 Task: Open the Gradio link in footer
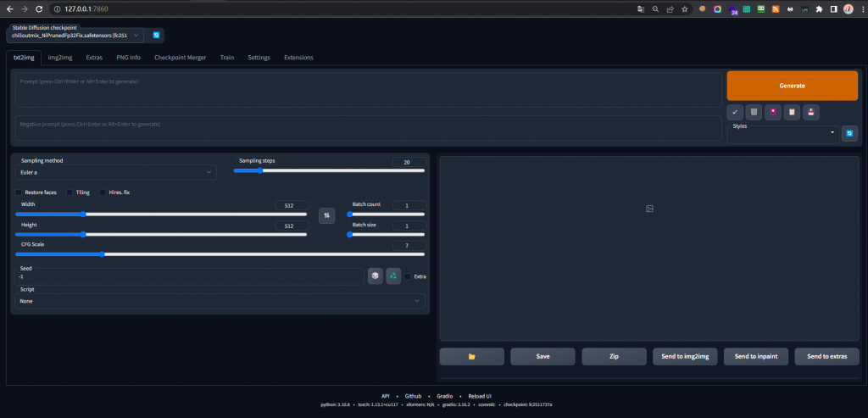tap(444, 396)
